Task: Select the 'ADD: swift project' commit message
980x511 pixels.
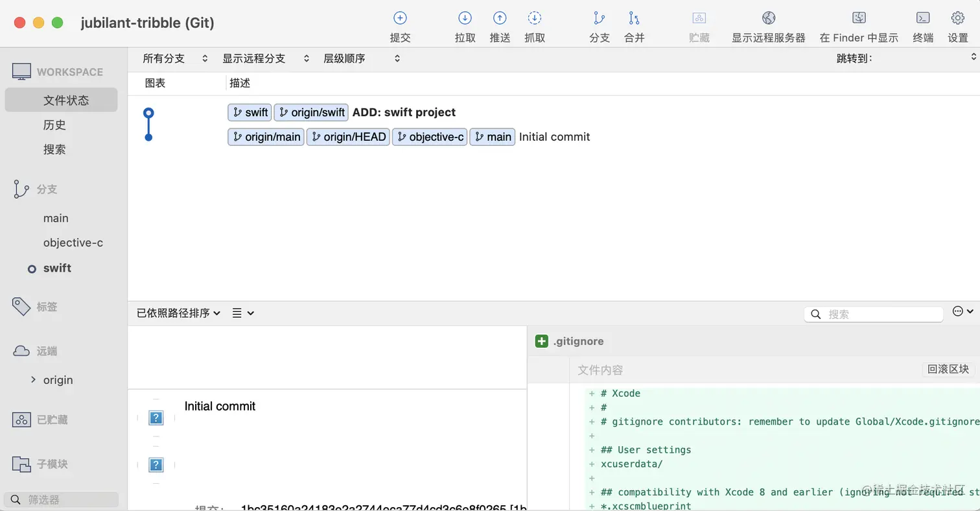Action: point(404,112)
